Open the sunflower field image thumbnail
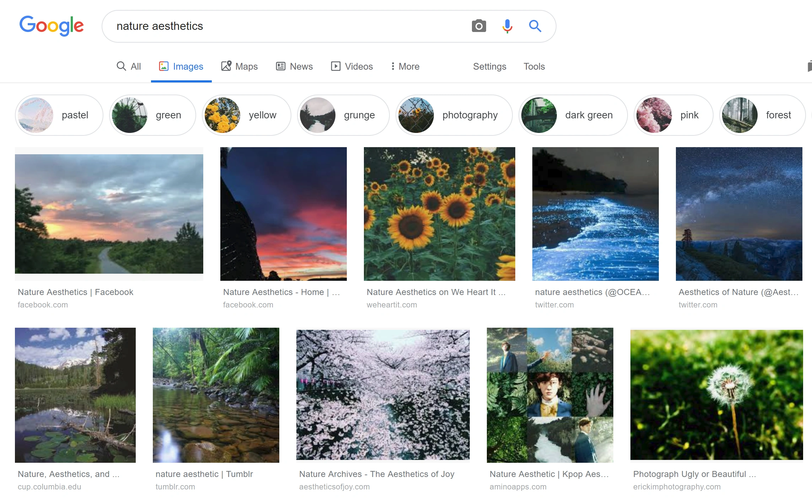The width and height of the screenshot is (812, 504). pos(439,214)
